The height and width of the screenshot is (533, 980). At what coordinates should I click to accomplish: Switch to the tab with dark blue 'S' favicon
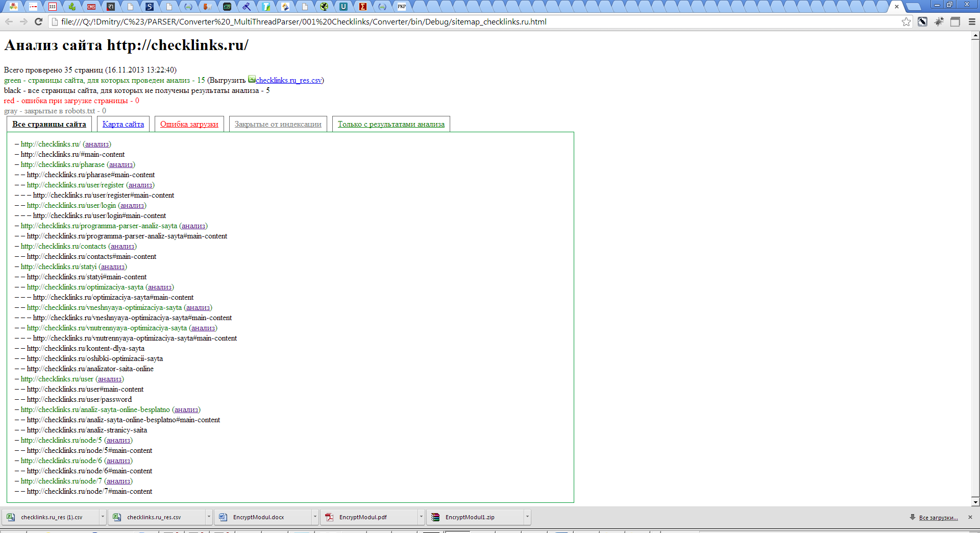(x=150, y=7)
